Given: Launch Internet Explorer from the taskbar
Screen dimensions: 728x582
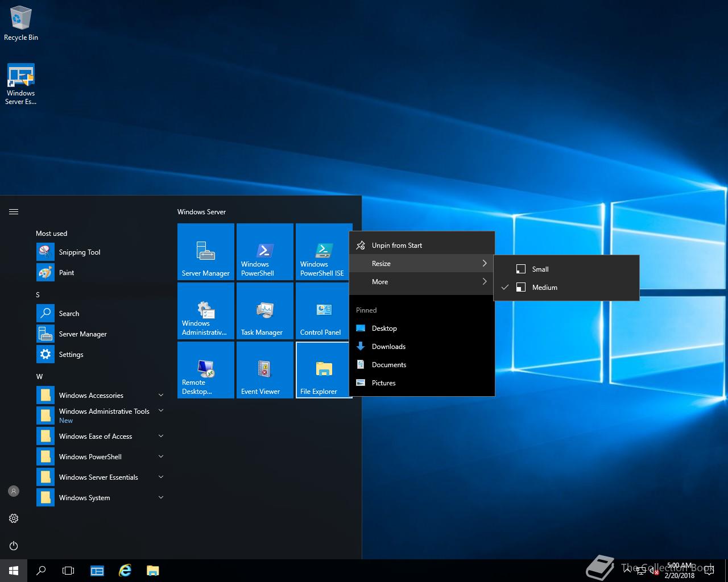Looking at the screenshot, I should tap(125, 571).
